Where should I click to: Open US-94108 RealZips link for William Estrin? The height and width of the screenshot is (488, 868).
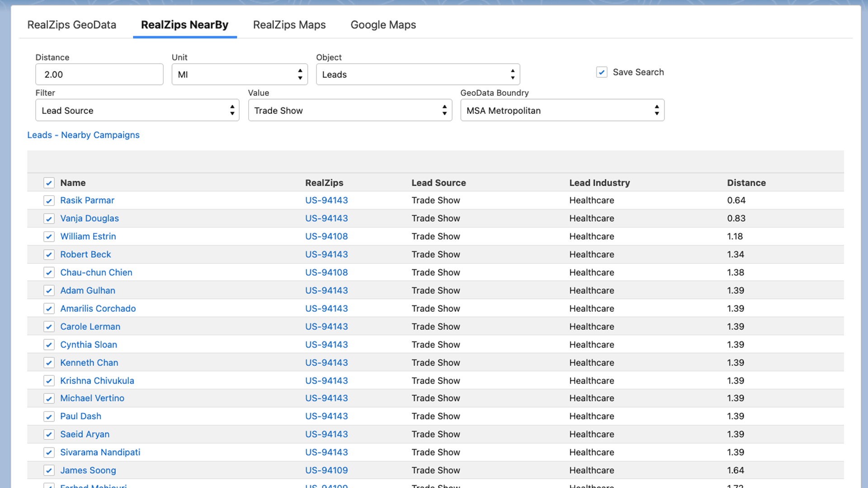tap(326, 236)
